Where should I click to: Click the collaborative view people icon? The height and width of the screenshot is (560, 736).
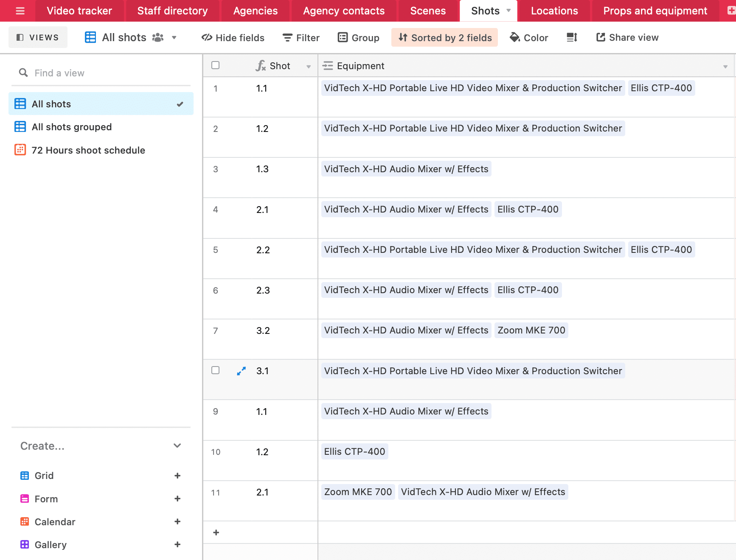158,37
